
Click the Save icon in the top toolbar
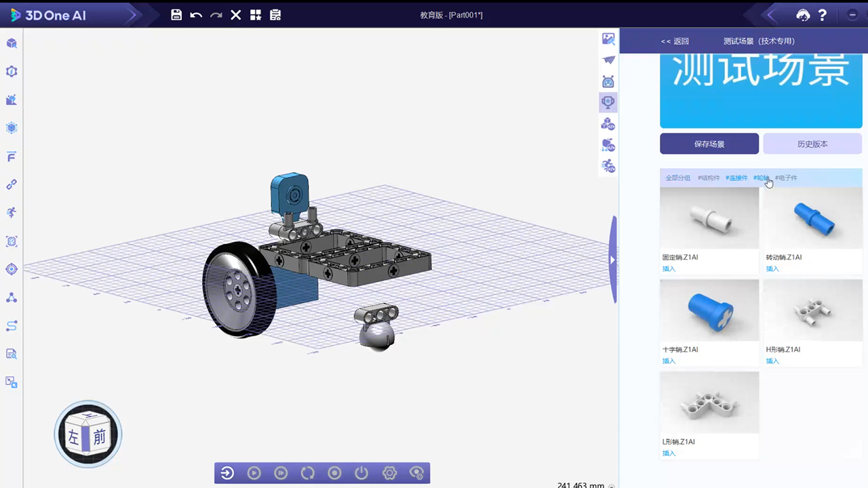click(176, 15)
